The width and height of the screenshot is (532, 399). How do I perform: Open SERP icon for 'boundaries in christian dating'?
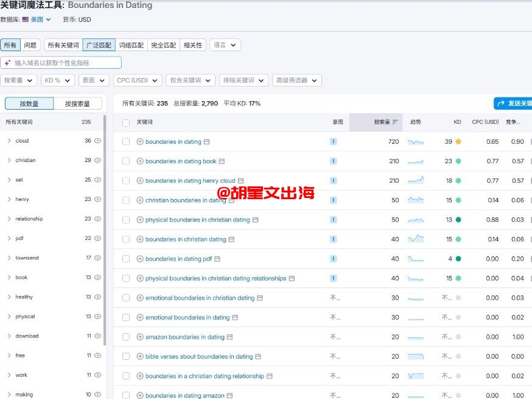231,239
